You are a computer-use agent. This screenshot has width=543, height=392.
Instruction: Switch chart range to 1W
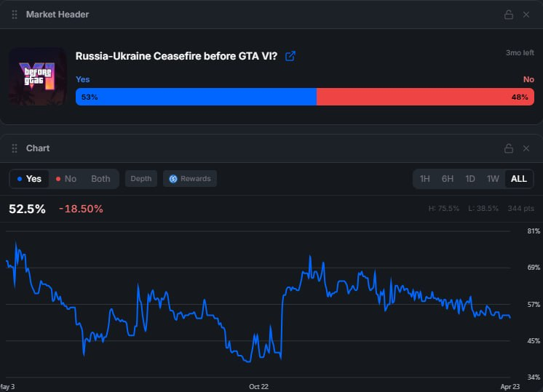pos(493,179)
